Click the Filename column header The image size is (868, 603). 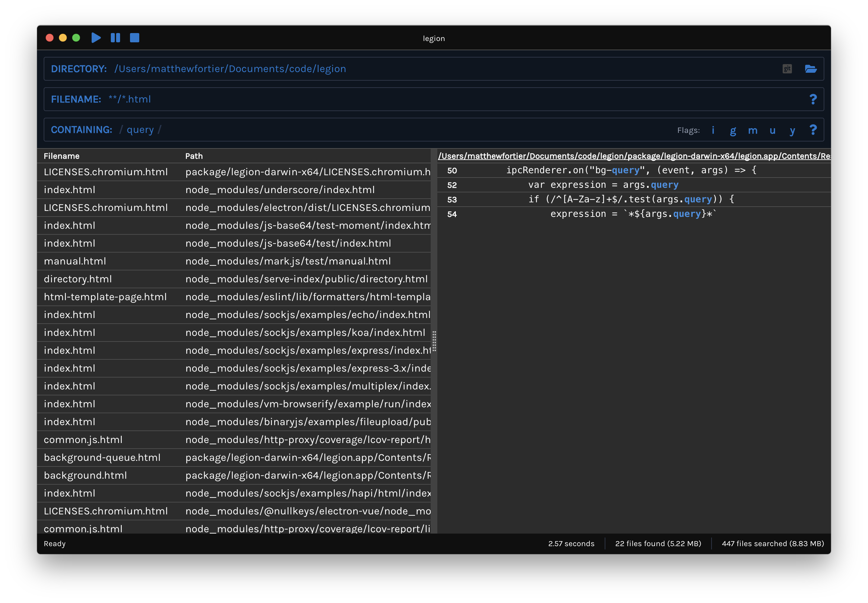pos(62,156)
